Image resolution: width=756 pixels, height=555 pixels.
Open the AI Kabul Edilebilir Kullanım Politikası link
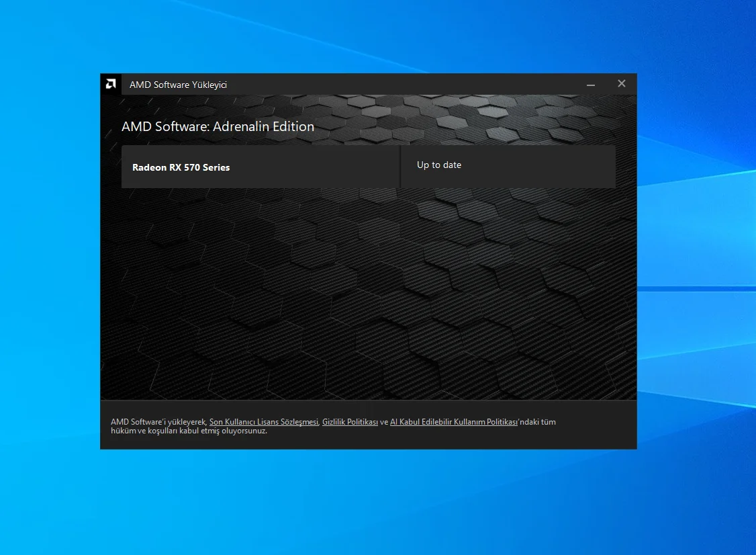tap(454, 422)
